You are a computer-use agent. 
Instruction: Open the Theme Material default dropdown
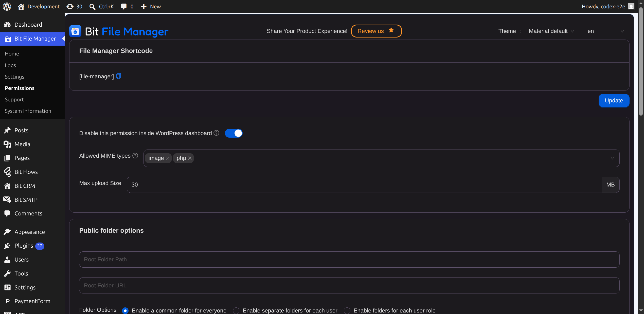(x=551, y=31)
